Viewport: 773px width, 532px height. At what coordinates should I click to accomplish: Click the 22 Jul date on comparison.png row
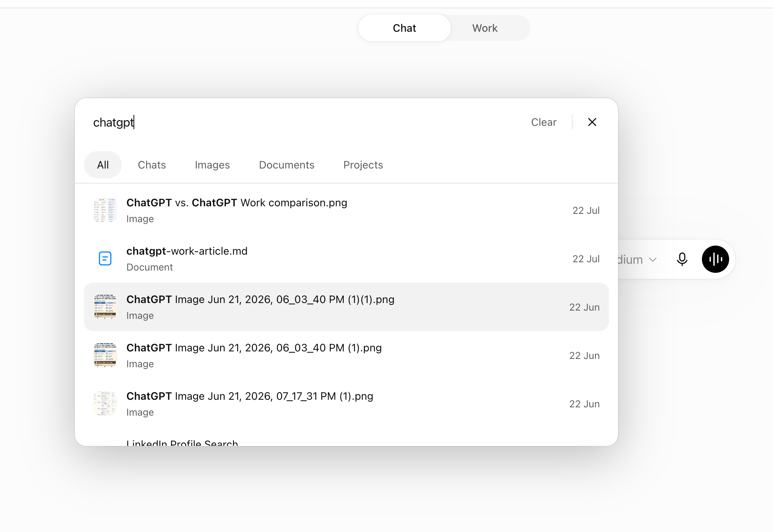[x=586, y=210]
